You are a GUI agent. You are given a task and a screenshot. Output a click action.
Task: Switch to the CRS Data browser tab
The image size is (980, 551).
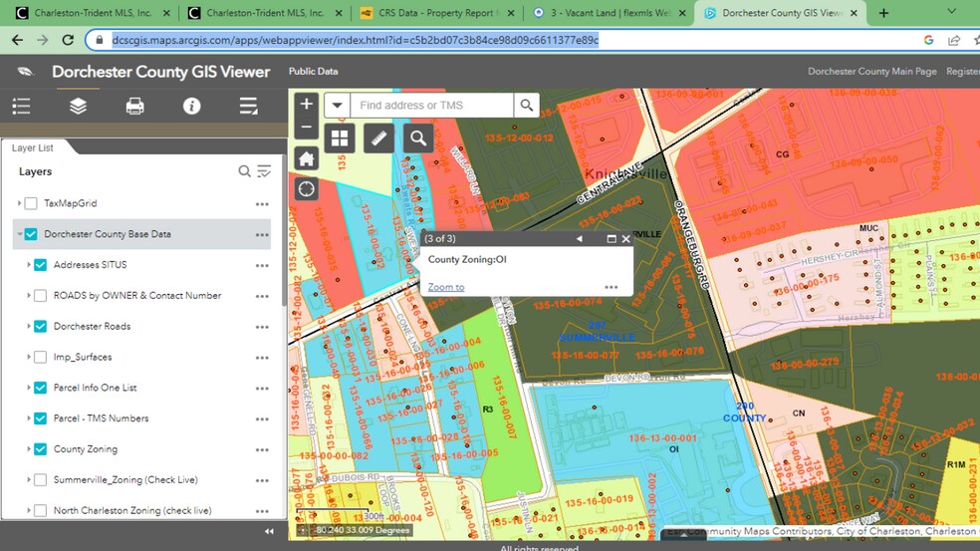434,13
